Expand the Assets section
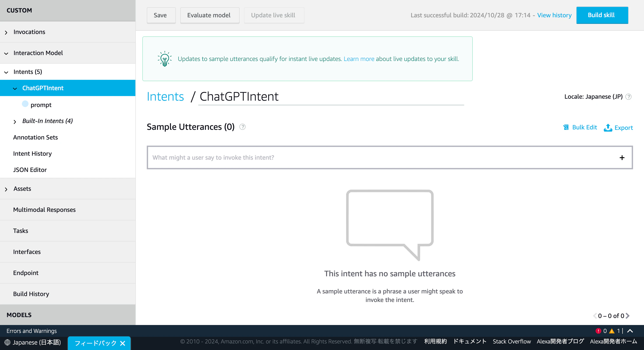 (x=6, y=189)
